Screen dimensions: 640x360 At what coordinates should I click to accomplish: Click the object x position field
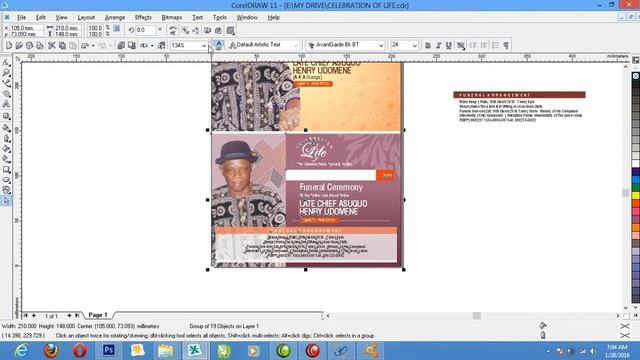click(x=26, y=28)
